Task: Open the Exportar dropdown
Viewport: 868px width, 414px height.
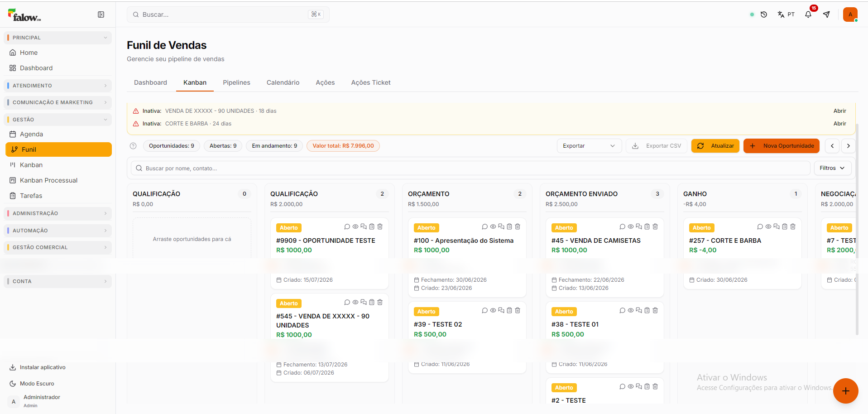Action: tap(589, 146)
